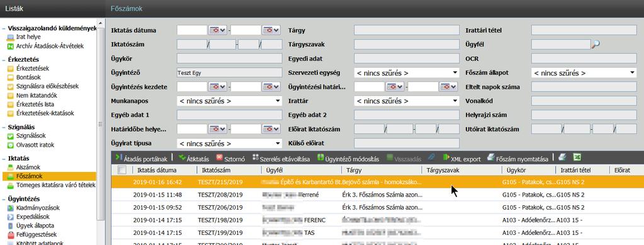The width and height of the screenshot is (644, 245).
Task: Click the Ügyfél search magnifier icon
Action: click(x=596, y=45)
